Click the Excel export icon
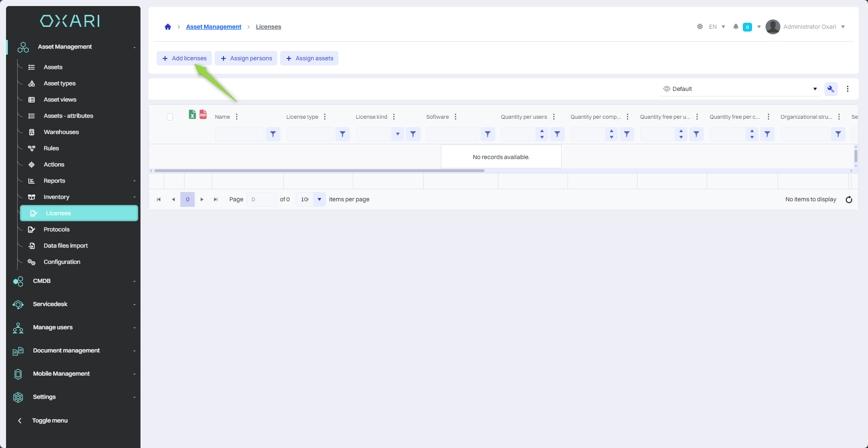Screen dimensions: 868x448 click(192, 115)
